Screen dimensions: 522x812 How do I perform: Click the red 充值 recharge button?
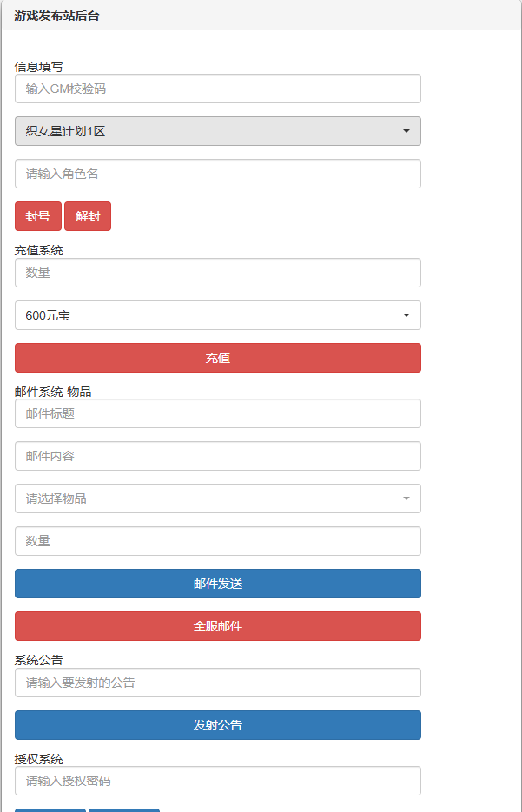point(217,358)
